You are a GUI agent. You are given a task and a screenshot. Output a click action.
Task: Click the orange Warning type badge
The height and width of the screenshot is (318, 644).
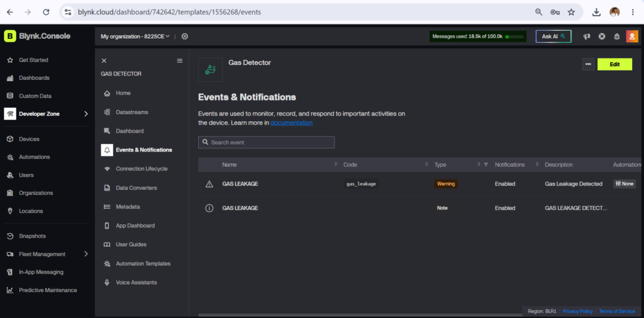coord(446,184)
